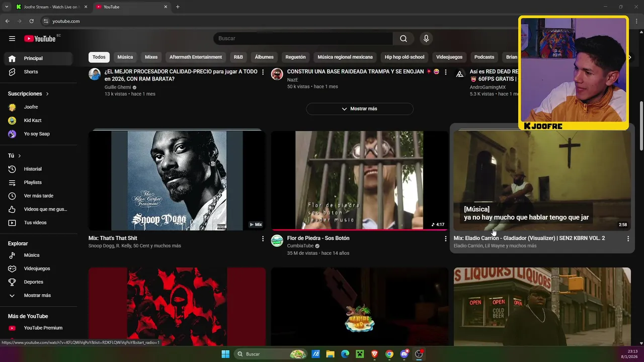Open Ver más tarde list

(39, 196)
